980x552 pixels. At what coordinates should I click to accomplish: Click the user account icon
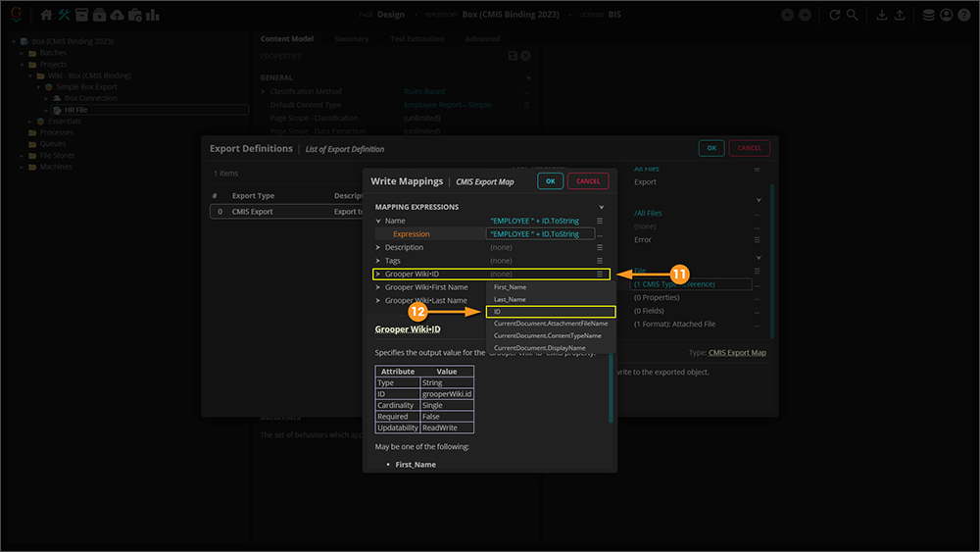(x=947, y=15)
